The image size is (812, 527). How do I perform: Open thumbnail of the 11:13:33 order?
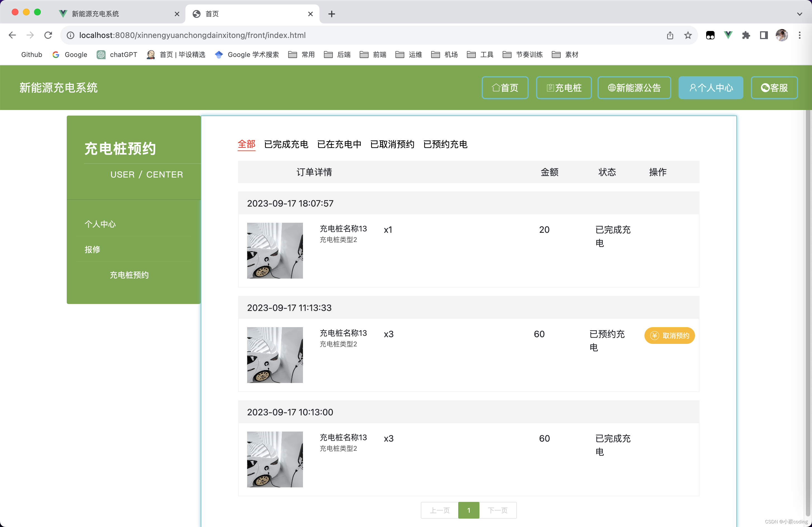click(x=275, y=355)
